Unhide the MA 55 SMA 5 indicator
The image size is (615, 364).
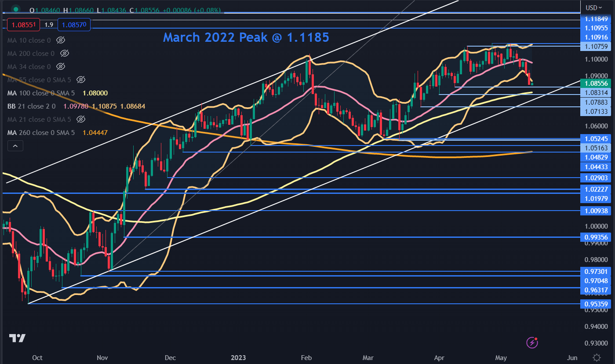(80, 80)
